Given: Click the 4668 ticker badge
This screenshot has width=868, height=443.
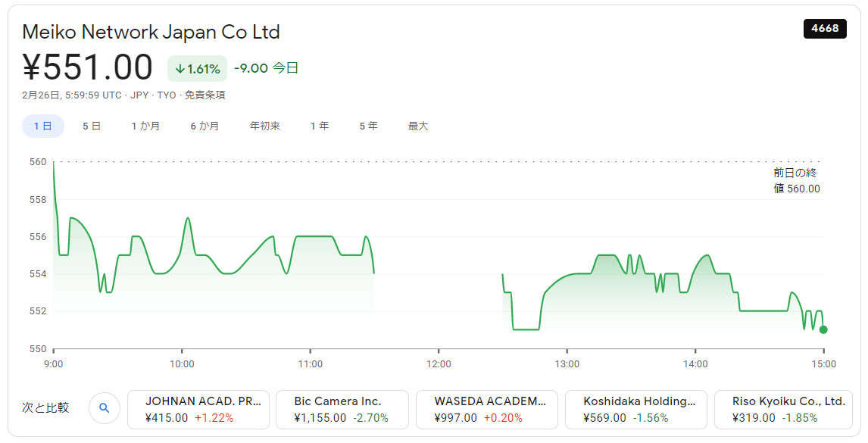Looking at the screenshot, I should point(825,28).
